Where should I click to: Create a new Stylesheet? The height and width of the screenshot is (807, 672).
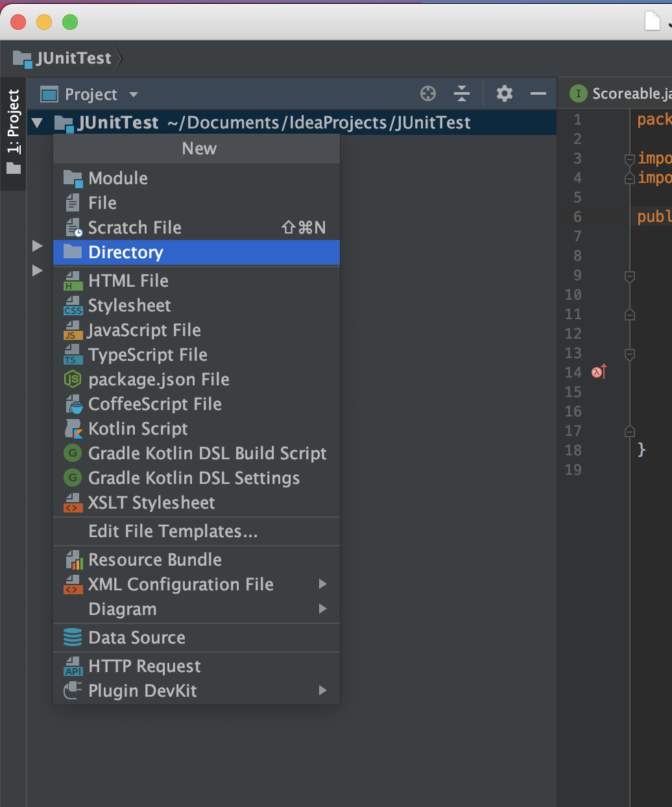196,306
